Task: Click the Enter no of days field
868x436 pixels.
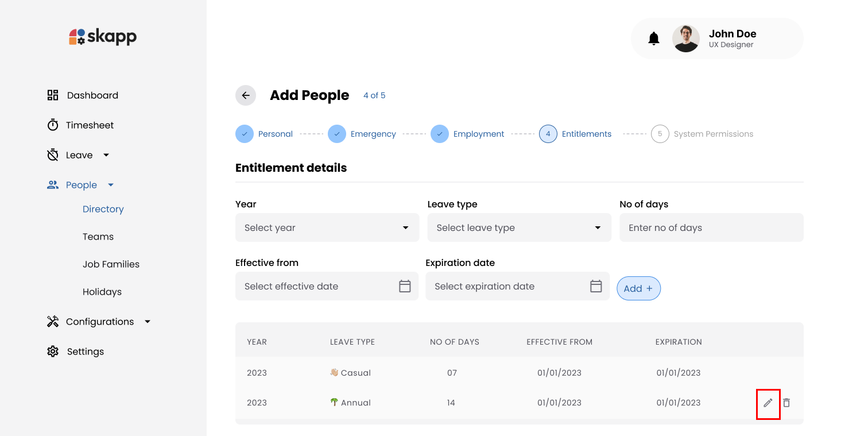Action: tap(711, 227)
